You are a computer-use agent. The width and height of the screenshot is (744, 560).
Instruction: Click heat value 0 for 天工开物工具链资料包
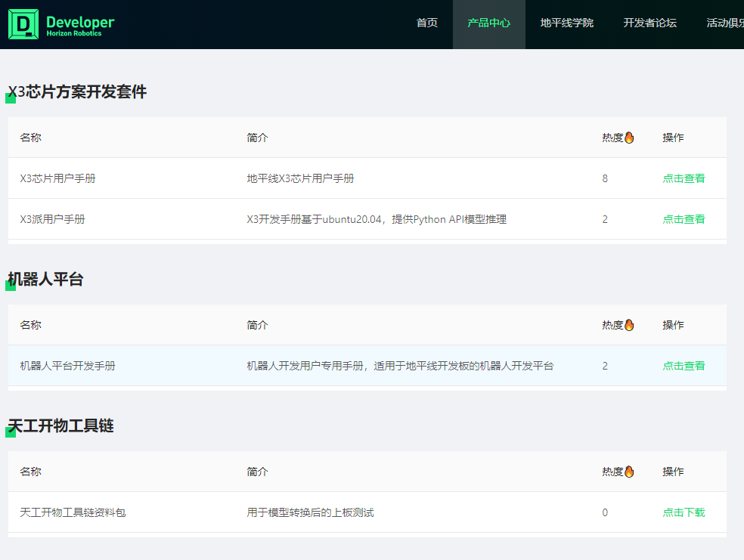(x=605, y=512)
